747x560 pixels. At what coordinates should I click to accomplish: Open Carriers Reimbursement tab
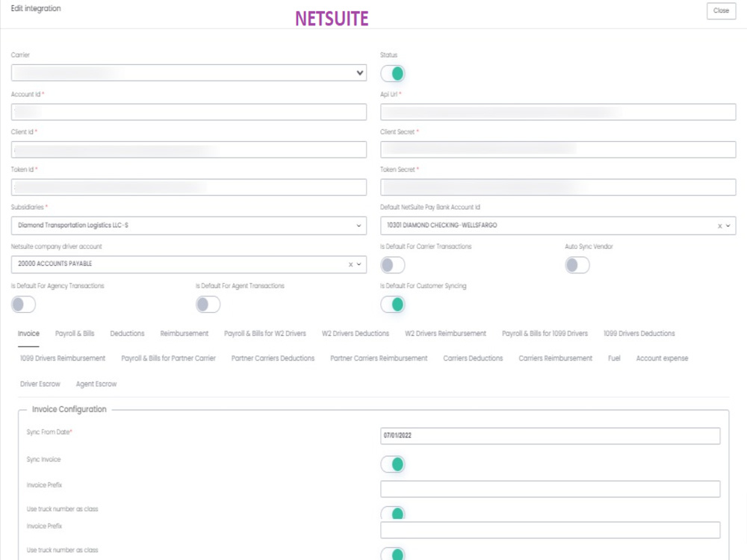pos(556,358)
